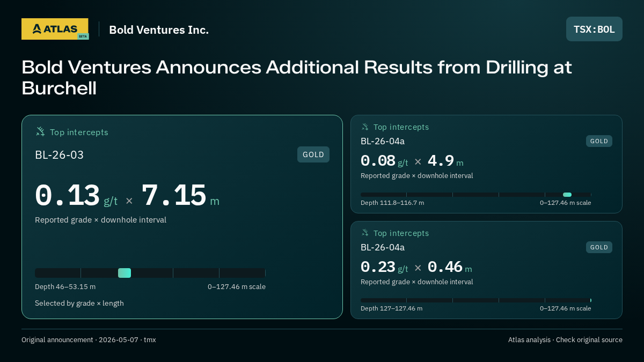Click '0–127.46 m scale' label in BL-26-03 card
Screen dimensions: 644x362
click(237, 286)
